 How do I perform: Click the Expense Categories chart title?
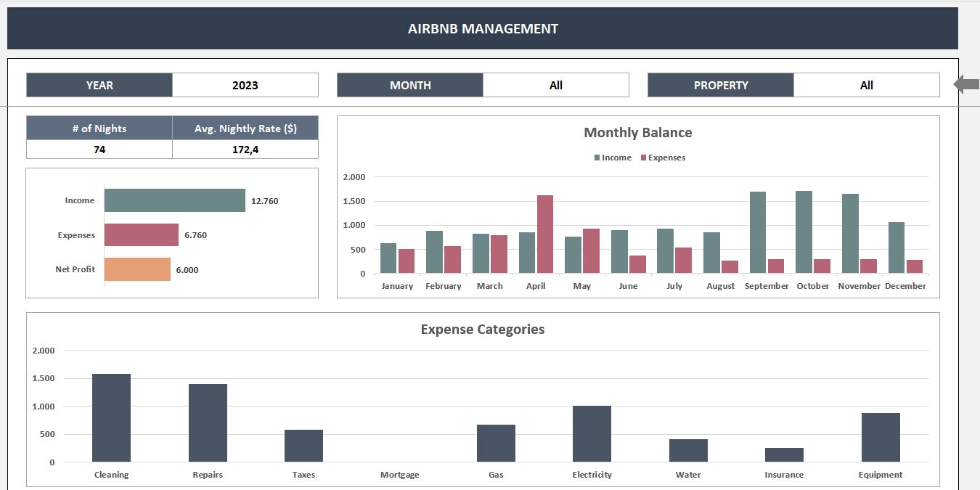483,330
